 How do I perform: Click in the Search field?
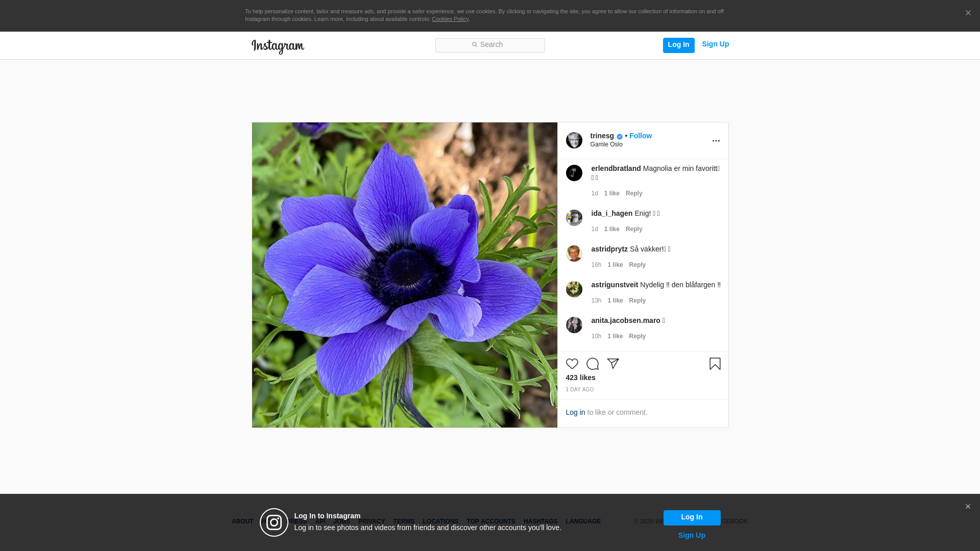pos(490,45)
